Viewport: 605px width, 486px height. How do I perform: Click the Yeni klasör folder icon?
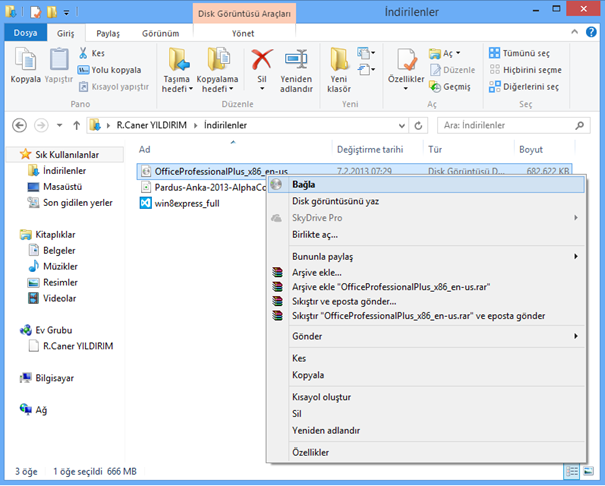340,60
